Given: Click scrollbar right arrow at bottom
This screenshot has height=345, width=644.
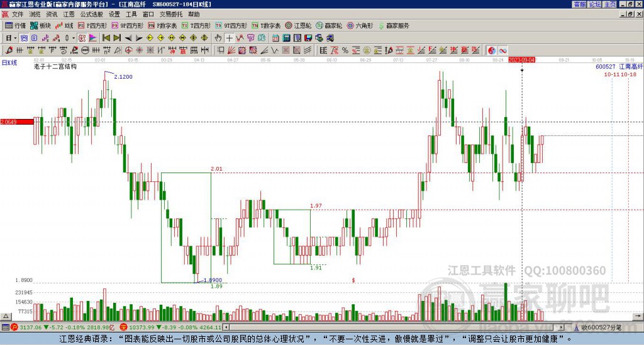Looking at the screenshot, I should click(562, 327).
